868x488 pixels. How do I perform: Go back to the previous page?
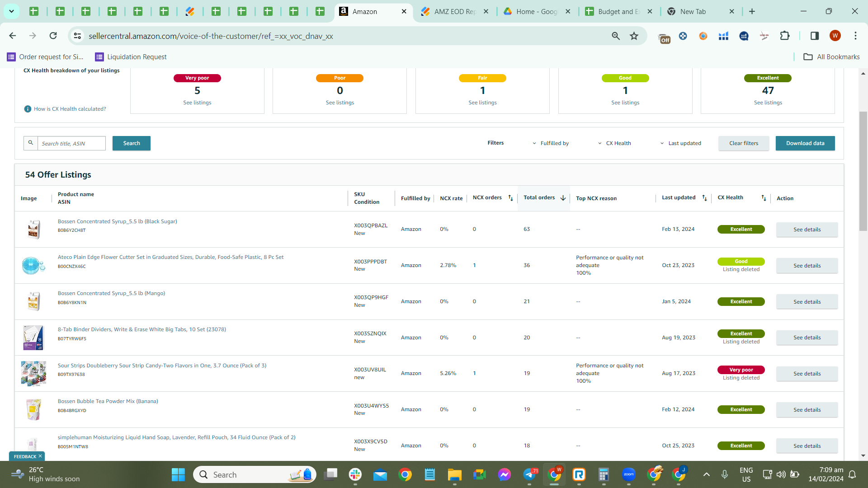point(13,36)
